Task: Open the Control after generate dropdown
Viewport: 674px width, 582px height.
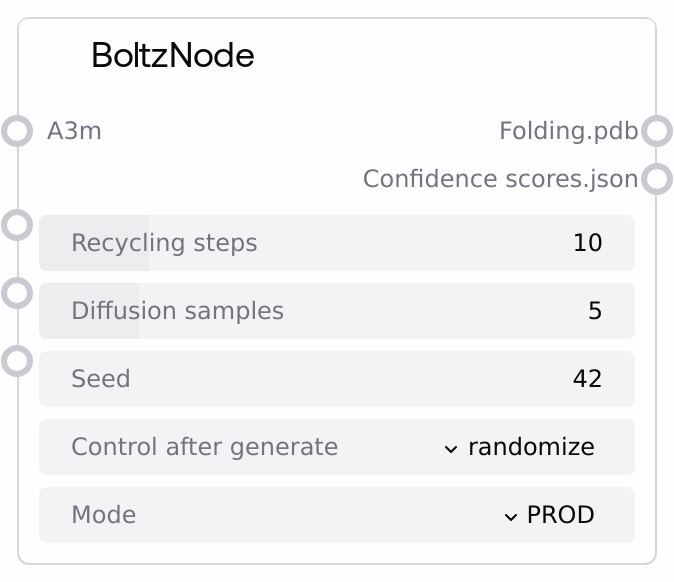Action: pyautogui.click(x=336, y=447)
